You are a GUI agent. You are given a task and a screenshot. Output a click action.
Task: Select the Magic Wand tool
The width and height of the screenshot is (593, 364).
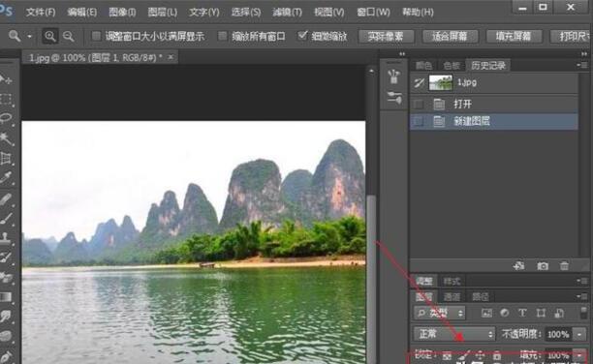coord(6,138)
